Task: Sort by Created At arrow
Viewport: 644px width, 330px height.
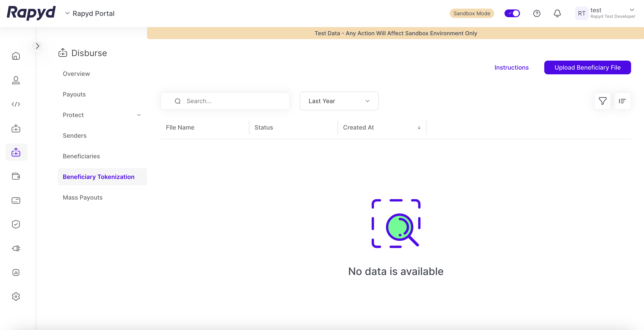Action: coord(419,128)
